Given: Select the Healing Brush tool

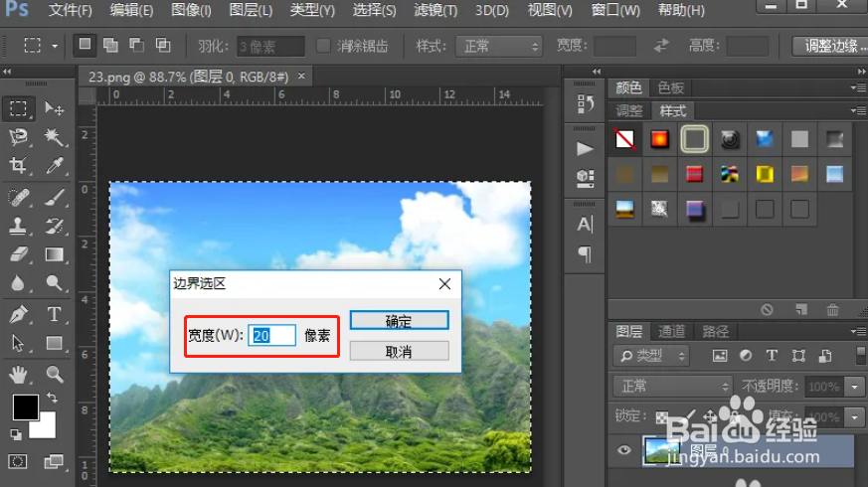Looking at the screenshot, I should [18, 198].
